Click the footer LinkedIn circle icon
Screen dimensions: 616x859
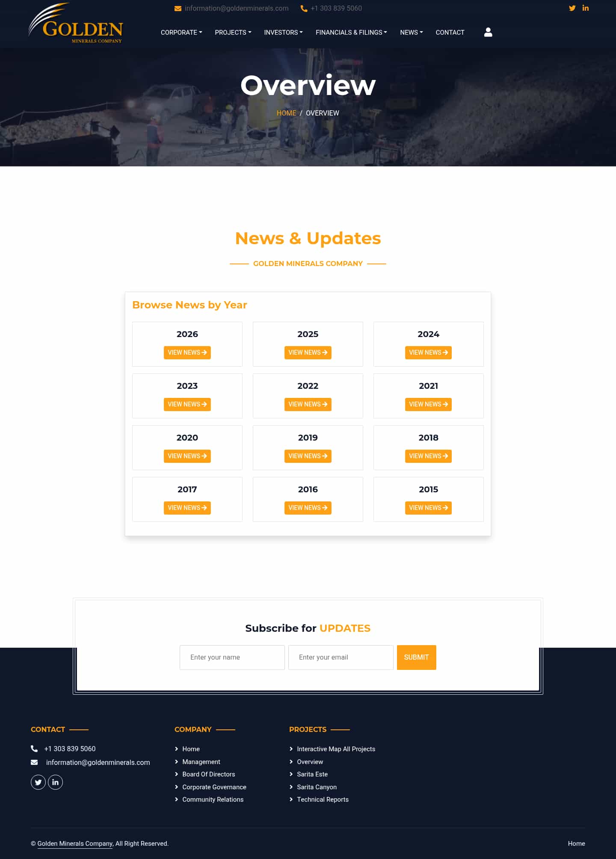55,782
